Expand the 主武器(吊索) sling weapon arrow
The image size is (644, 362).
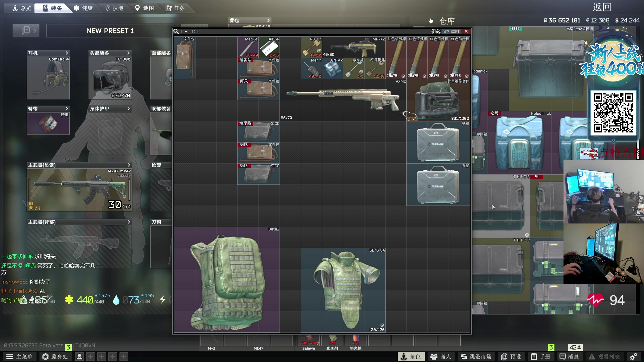coord(129,165)
